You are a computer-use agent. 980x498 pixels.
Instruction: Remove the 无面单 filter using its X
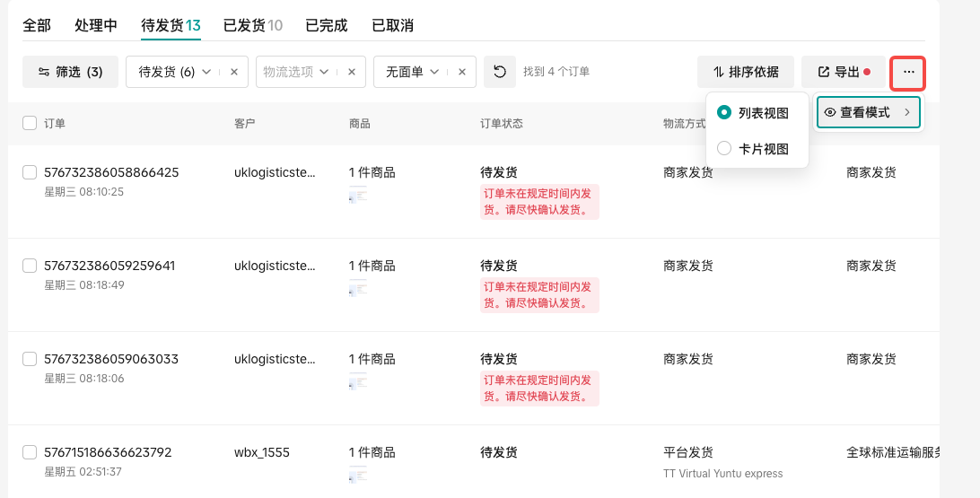point(462,72)
